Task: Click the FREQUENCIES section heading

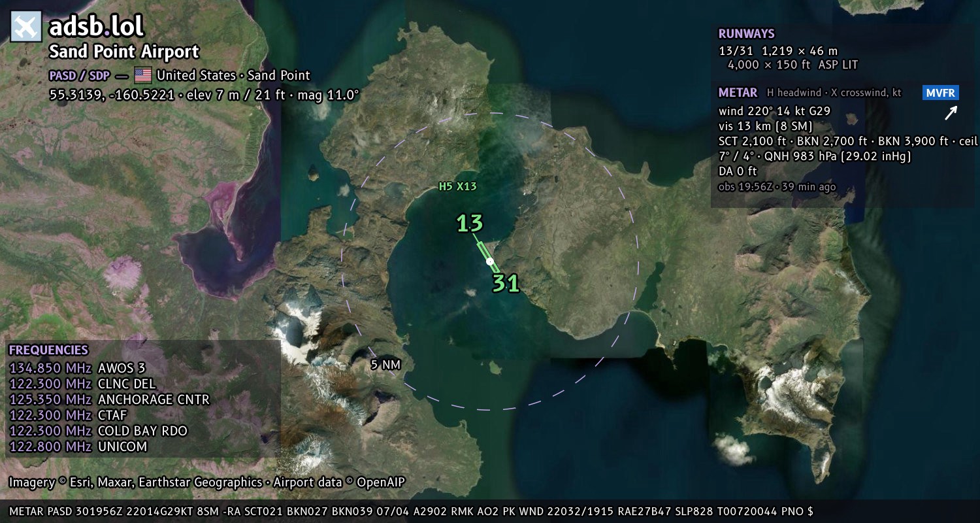Action: click(x=48, y=350)
